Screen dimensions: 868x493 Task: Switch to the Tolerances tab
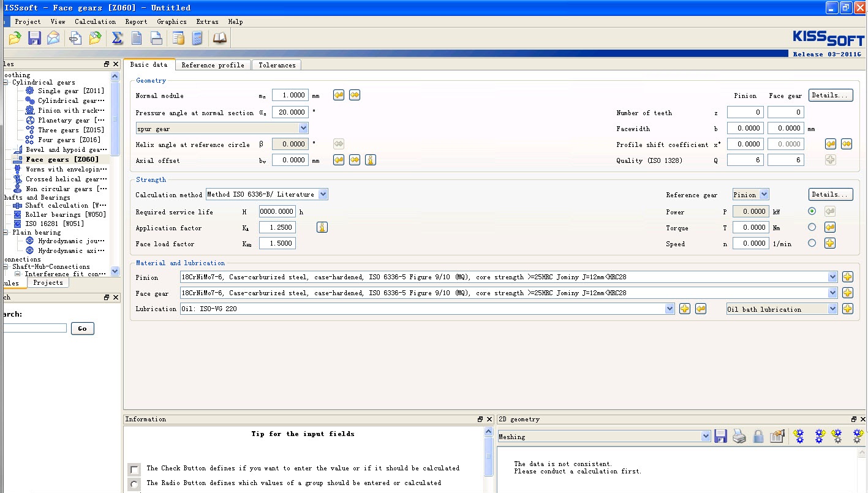coord(277,65)
